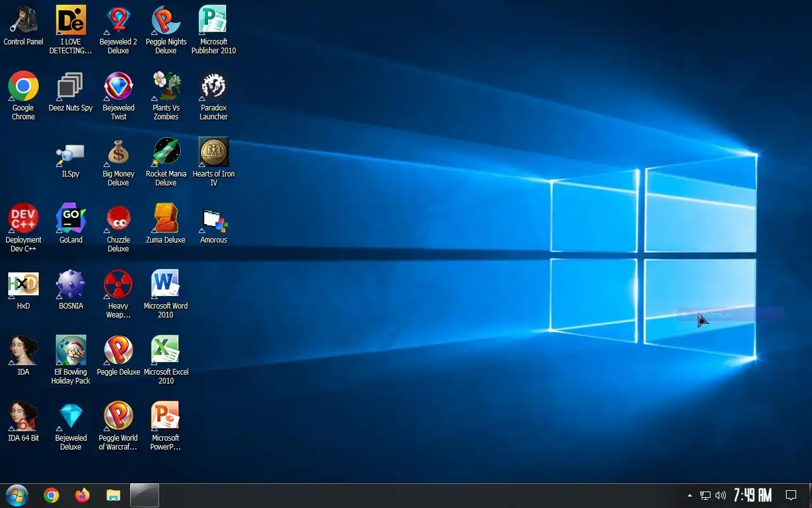Open Firefox from the taskbar
Image resolution: width=812 pixels, height=508 pixels.
82,495
